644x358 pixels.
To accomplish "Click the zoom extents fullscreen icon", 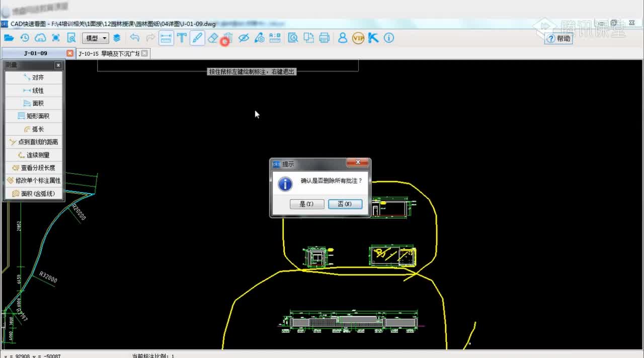I will 56,38.
